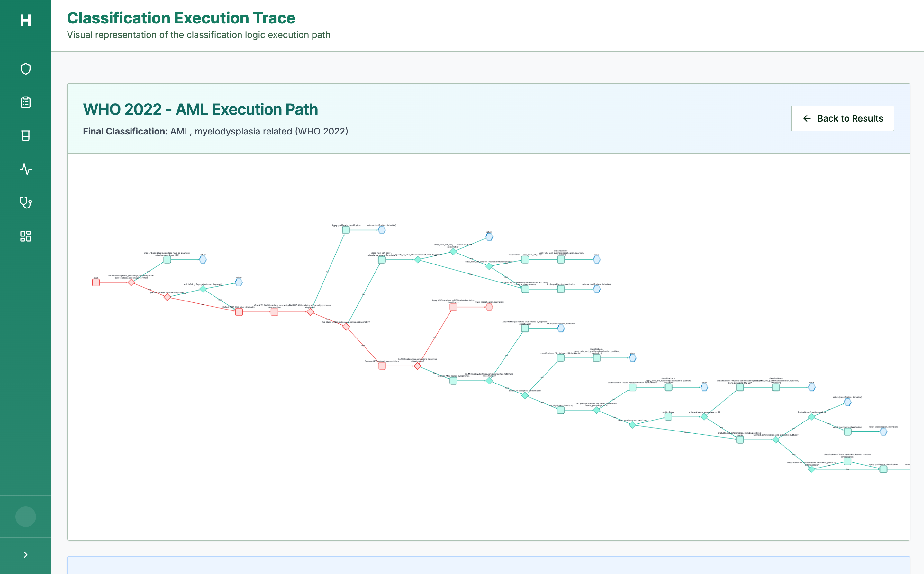924x574 pixels.
Task: Click 'Are blasts < 20%' decision diamond
Action: click(x=346, y=327)
